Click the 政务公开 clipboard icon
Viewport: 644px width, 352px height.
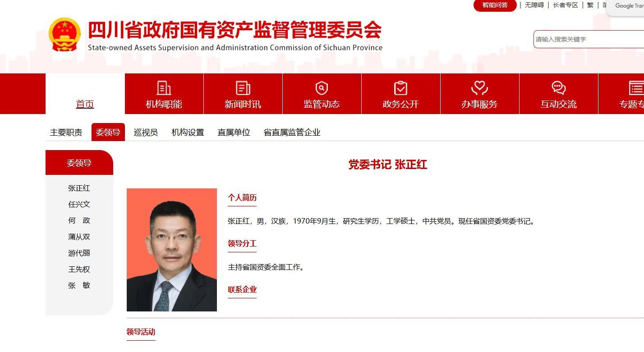click(x=400, y=88)
